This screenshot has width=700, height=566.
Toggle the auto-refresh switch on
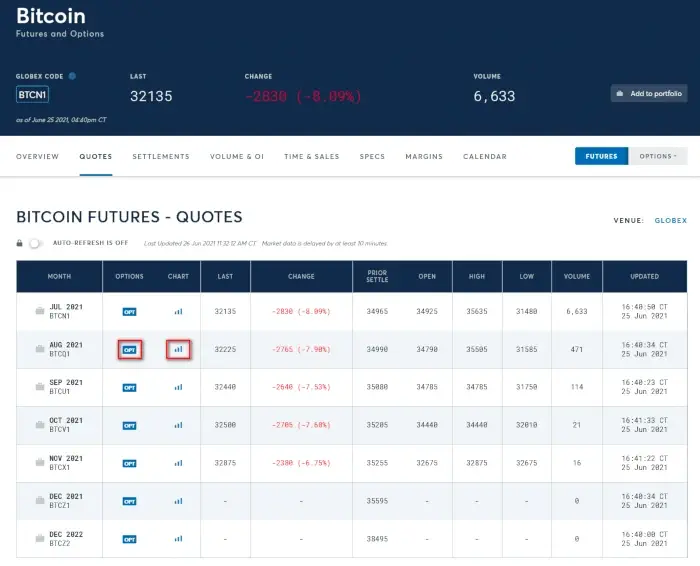click(x=36, y=243)
